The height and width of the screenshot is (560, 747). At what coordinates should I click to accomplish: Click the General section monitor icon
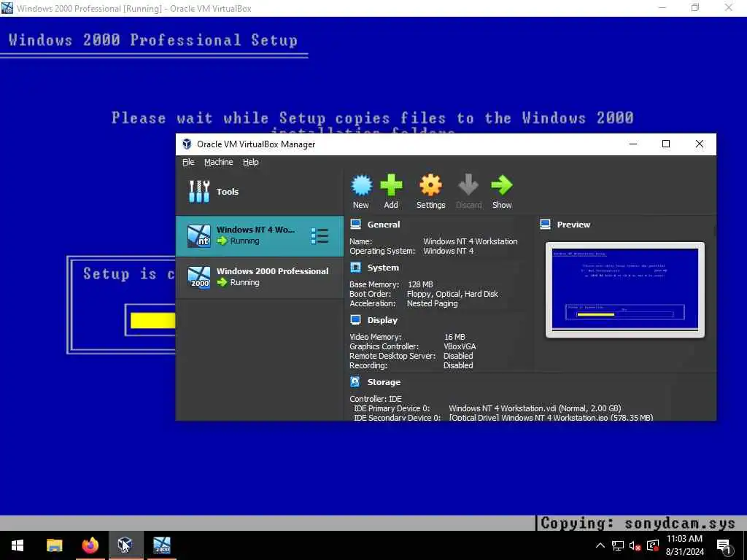point(355,225)
